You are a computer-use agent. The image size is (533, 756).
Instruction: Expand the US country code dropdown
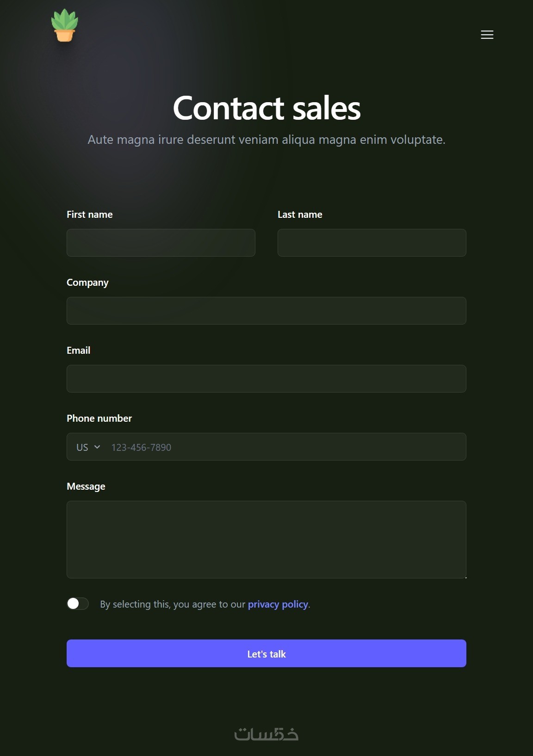[x=88, y=447]
